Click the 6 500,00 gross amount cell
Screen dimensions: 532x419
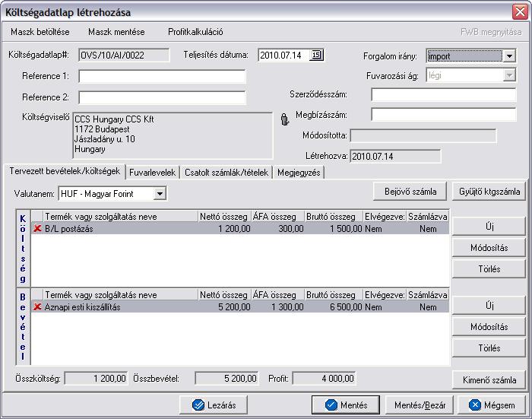(346, 307)
